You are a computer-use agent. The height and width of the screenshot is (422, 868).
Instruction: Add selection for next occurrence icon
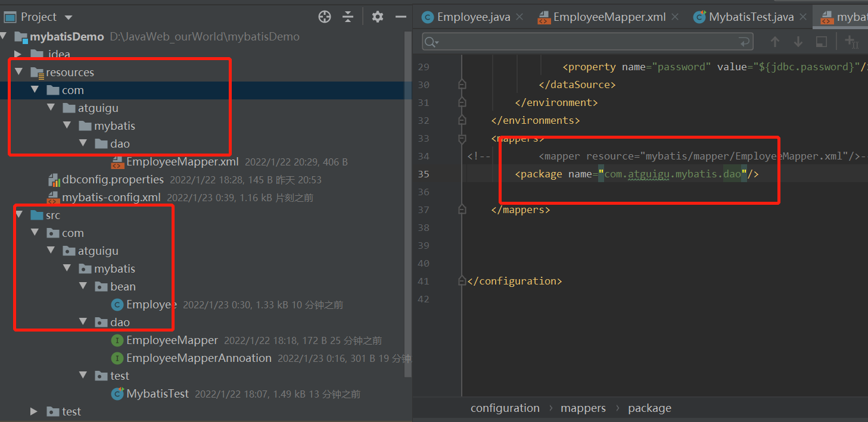(852, 42)
